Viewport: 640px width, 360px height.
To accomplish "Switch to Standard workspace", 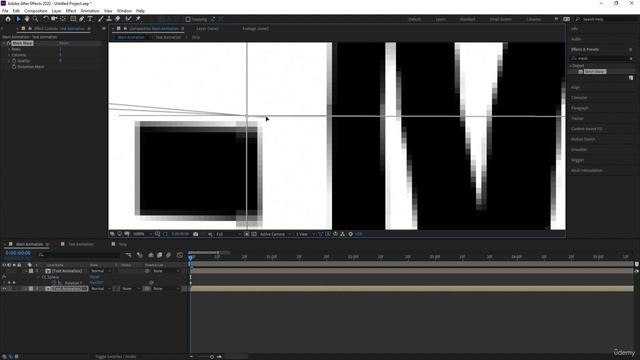I will (x=467, y=19).
